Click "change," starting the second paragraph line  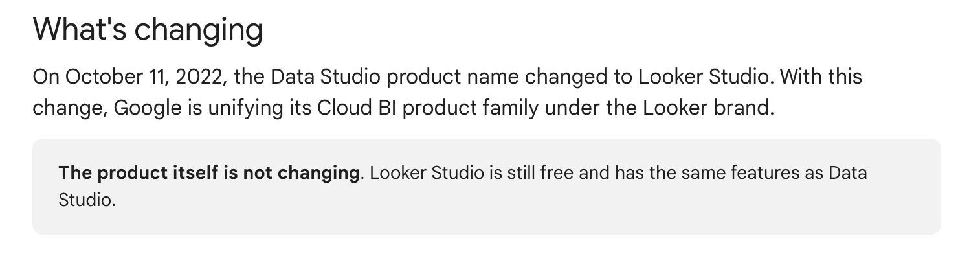70,108
